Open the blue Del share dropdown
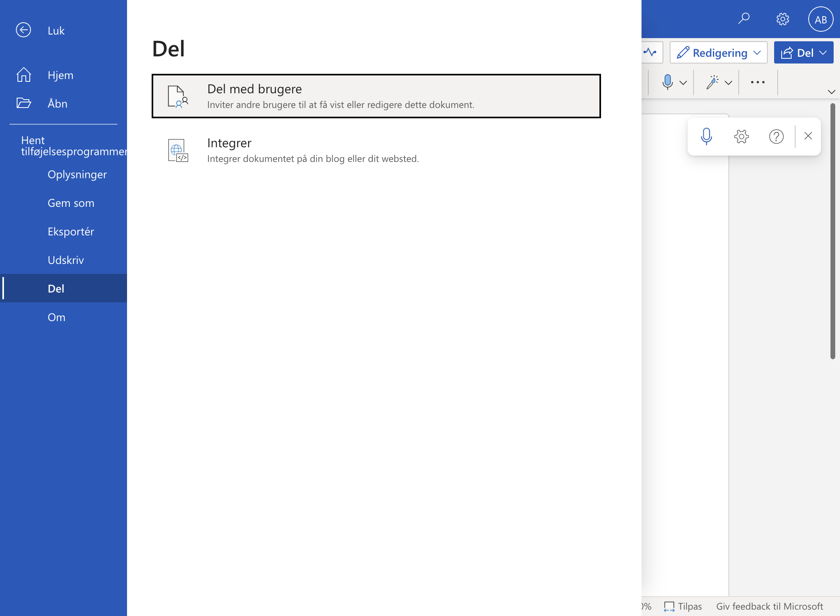Viewport: 840px width, 616px height. tap(803, 52)
